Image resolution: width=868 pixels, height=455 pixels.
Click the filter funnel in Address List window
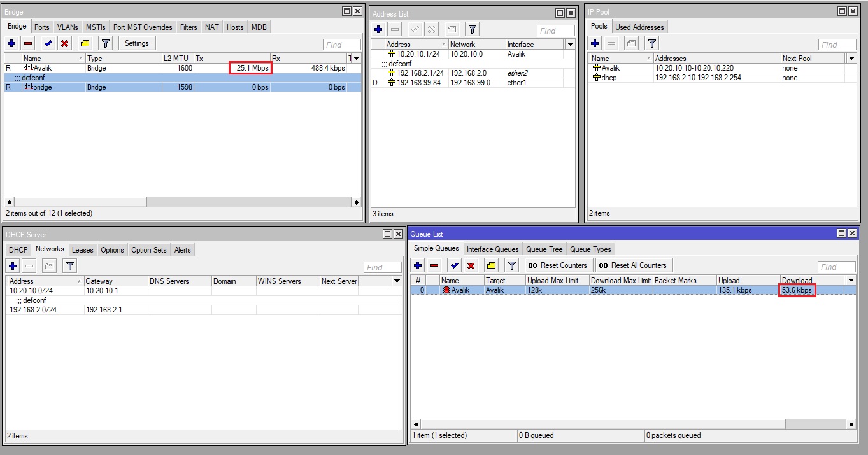coord(472,29)
